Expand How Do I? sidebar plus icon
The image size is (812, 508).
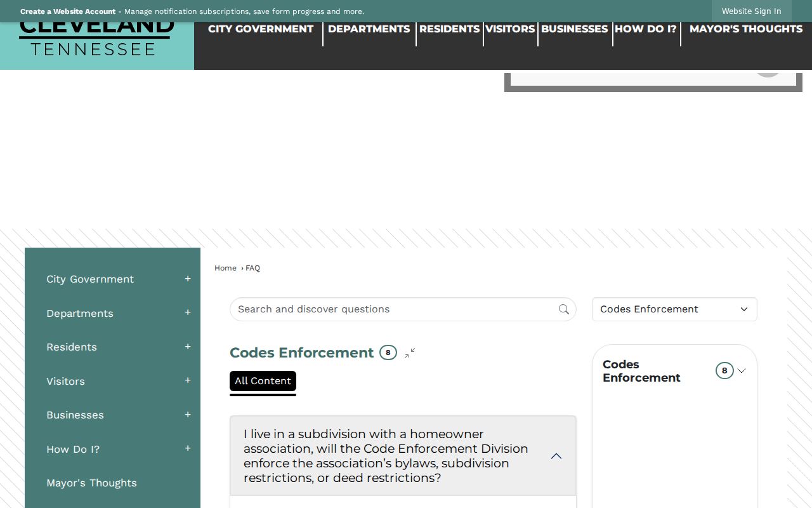188,449
